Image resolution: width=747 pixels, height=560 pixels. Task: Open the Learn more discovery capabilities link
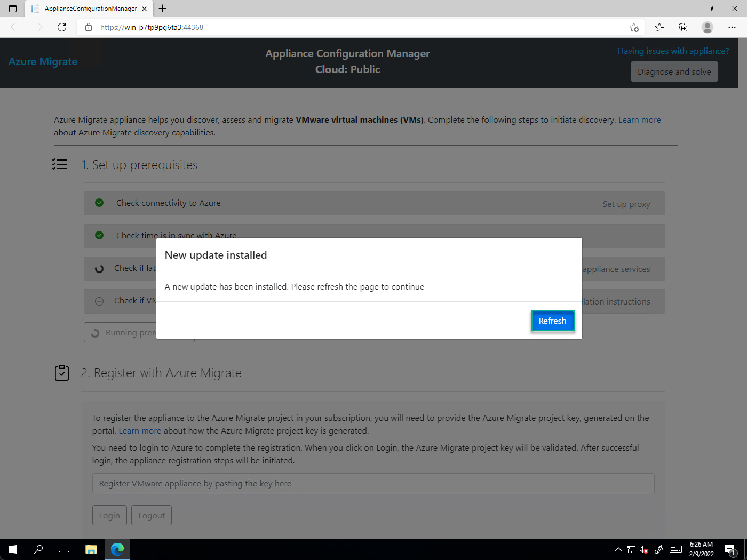tap(639, 120)
